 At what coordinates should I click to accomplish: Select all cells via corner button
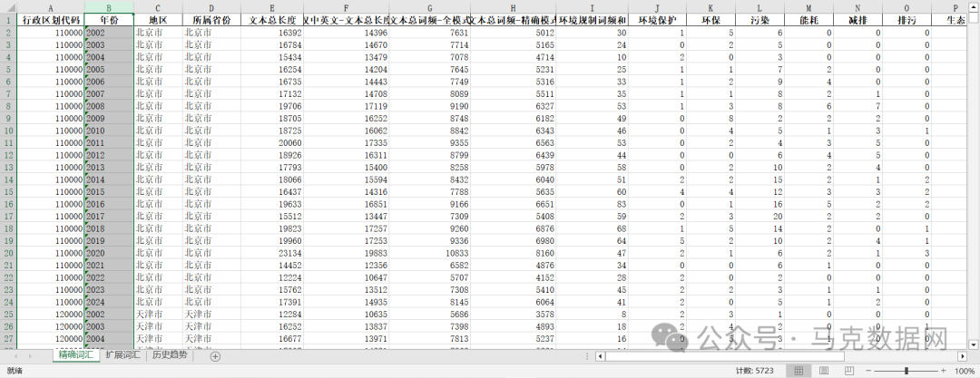8,7
